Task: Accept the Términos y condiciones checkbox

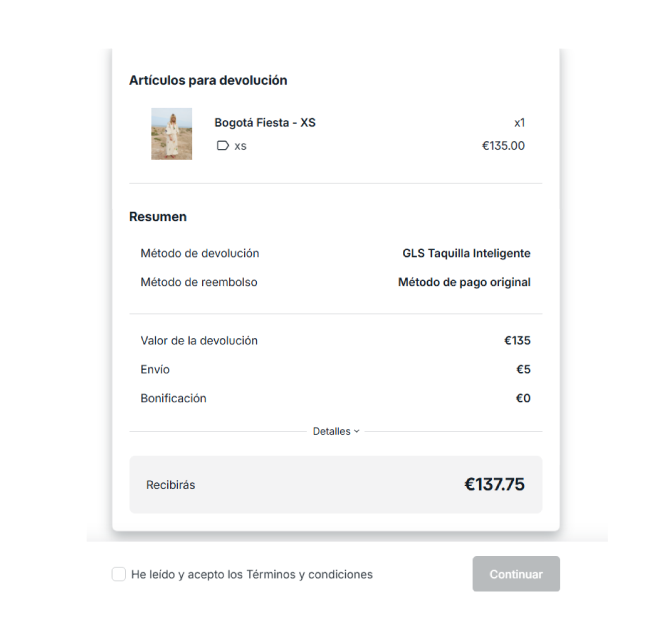Action: tap(119, 575)
